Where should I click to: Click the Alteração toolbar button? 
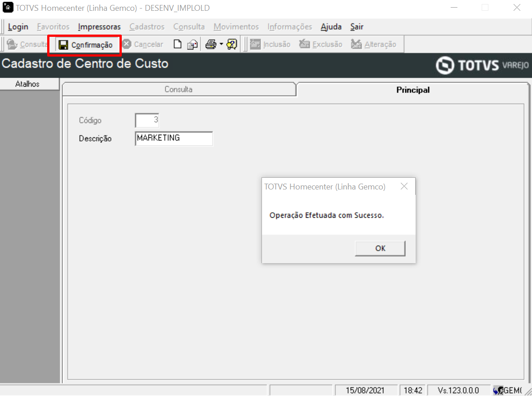pyautogui.click(x=373, y=44)
